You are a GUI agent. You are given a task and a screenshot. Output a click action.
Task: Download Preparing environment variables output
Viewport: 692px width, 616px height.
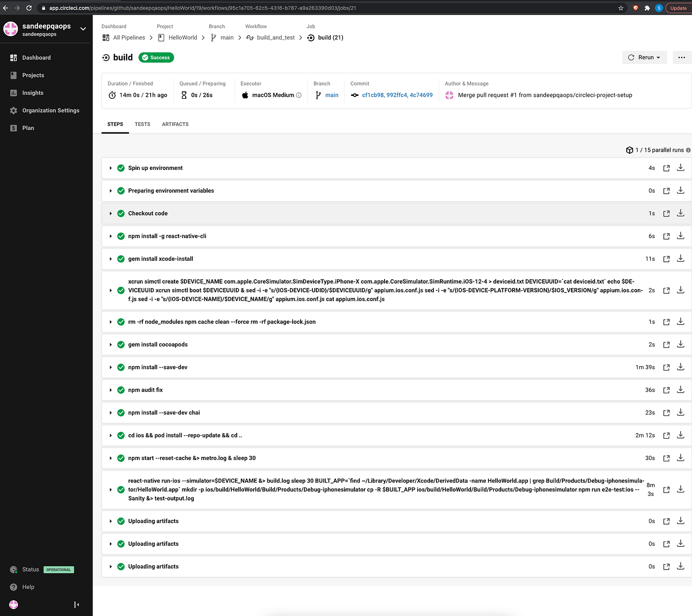681,190
